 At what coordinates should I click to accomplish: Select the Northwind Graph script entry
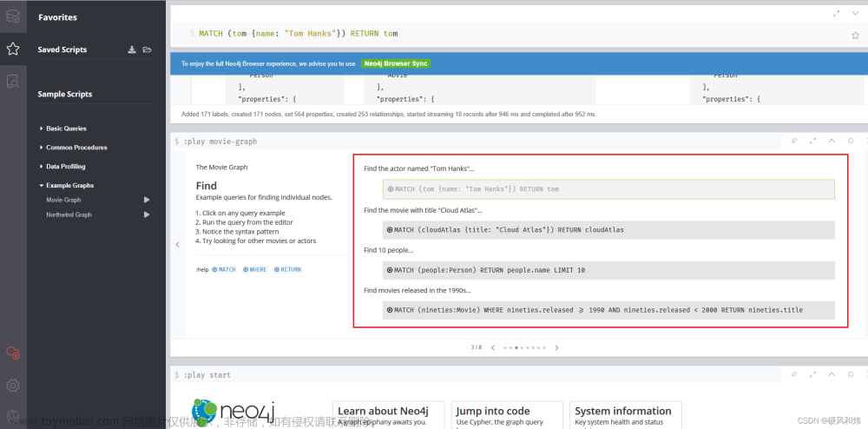(69, 214)
